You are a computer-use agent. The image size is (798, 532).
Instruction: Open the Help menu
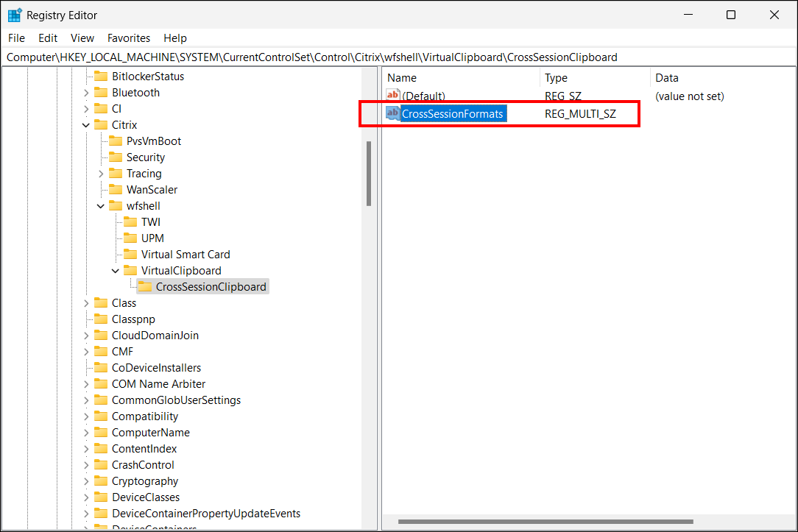175,38
